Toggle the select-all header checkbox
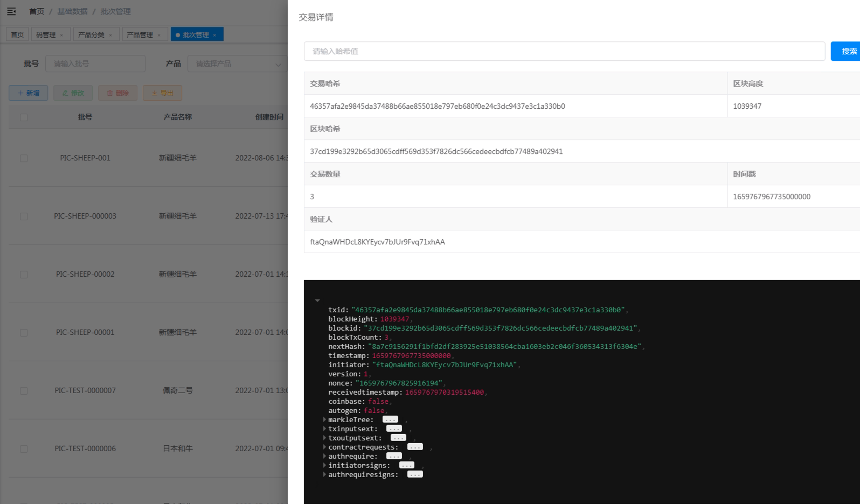This screenshot has width=860, height=504. [x=24, y=117]
